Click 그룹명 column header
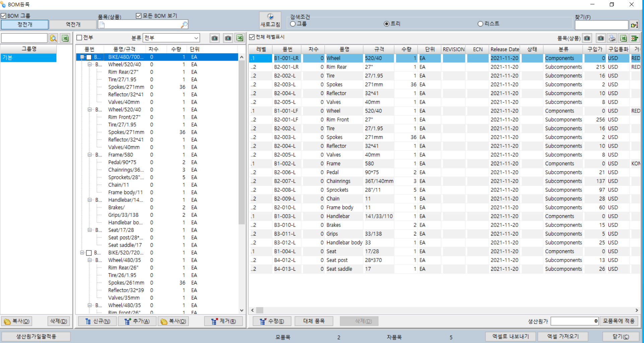 point(29,49)
